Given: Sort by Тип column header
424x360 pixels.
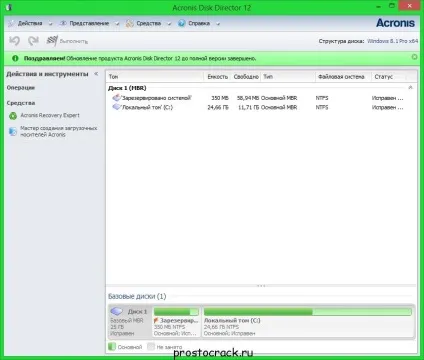Looking at the screenshot, I should [x=288, y=77].
